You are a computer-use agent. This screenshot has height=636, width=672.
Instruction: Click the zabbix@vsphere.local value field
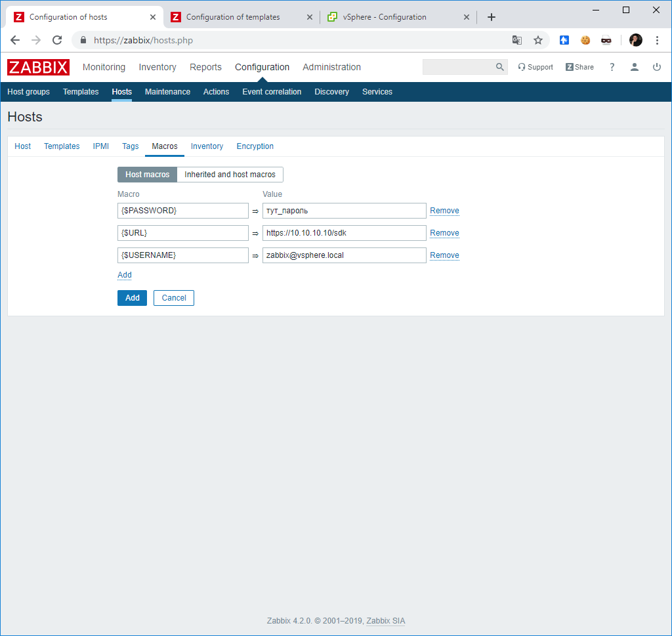(x=344, y=255)
